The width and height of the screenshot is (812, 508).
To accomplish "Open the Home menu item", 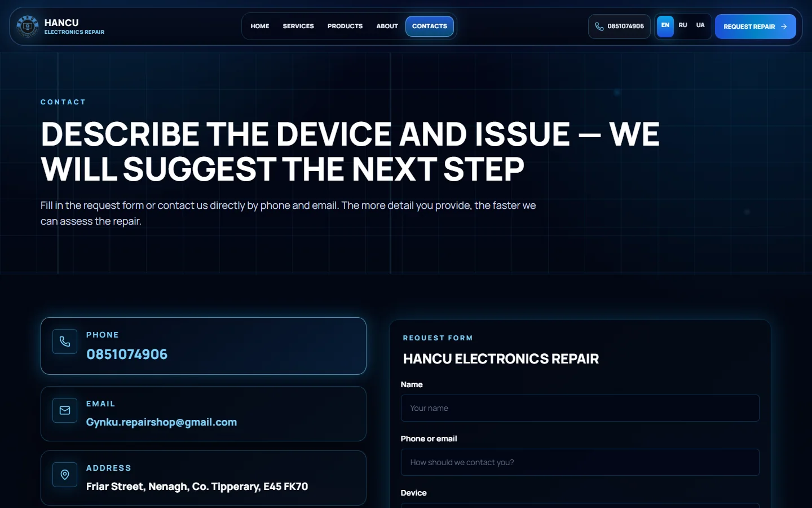I will 260,27.
